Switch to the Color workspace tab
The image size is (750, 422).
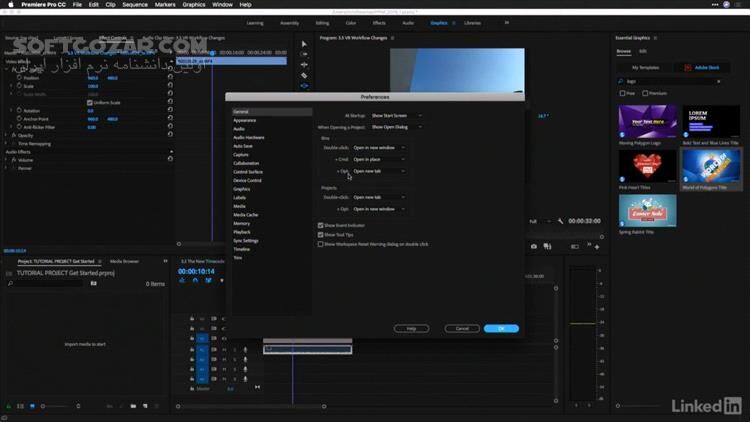[351, 23]
